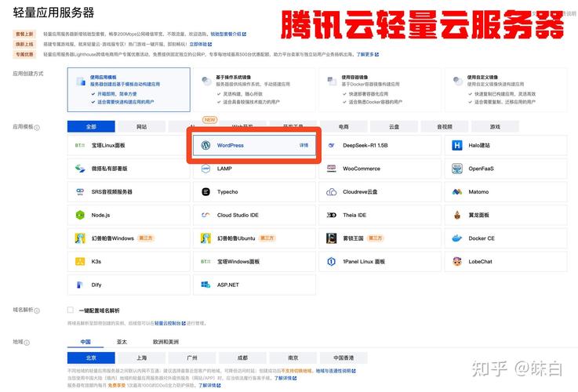
Task: Click the Cloudreve云盘 cloud icon
Action: pyautogui.click(x=332, y=191)
